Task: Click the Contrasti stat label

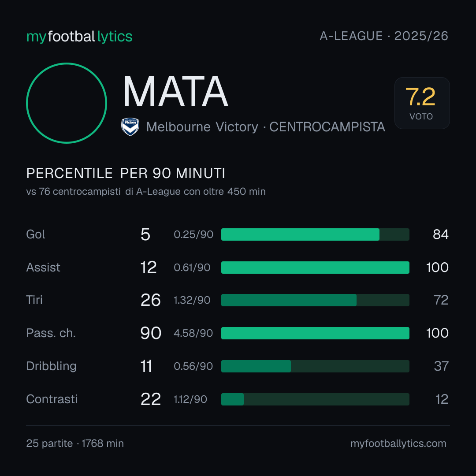Action: tap(52, 399)
